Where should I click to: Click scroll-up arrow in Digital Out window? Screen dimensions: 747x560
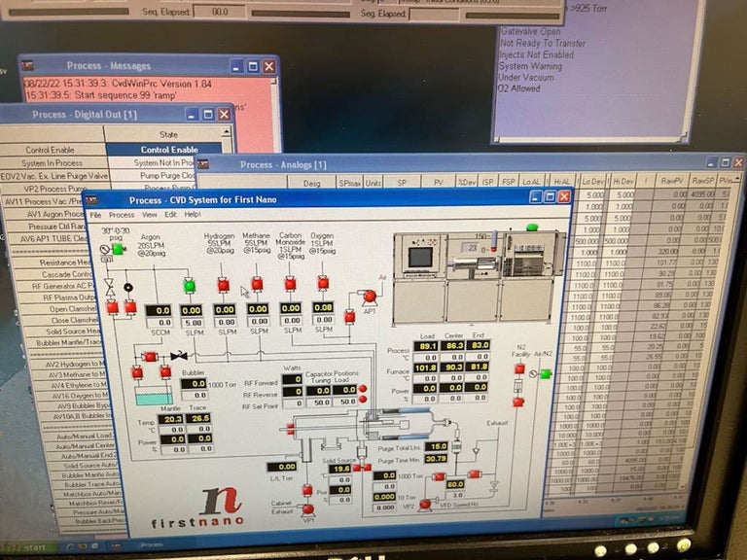[227, 132]
